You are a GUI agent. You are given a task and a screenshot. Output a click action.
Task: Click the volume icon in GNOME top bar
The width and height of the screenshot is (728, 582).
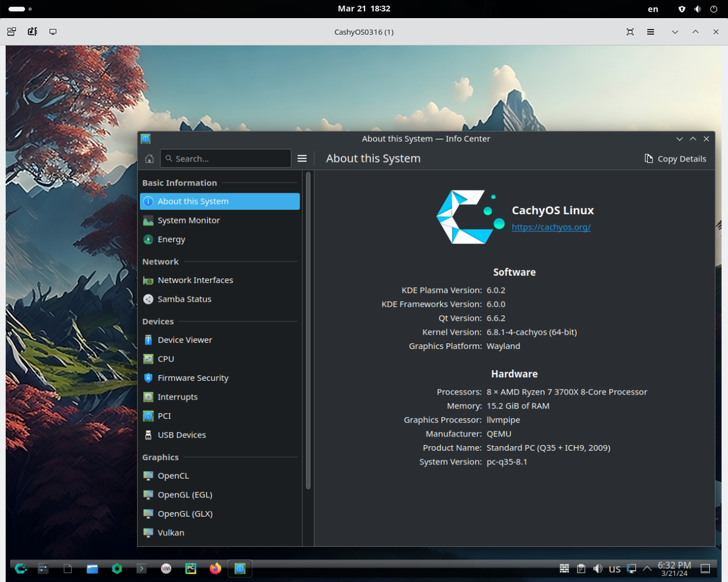[x=698, y=9]
